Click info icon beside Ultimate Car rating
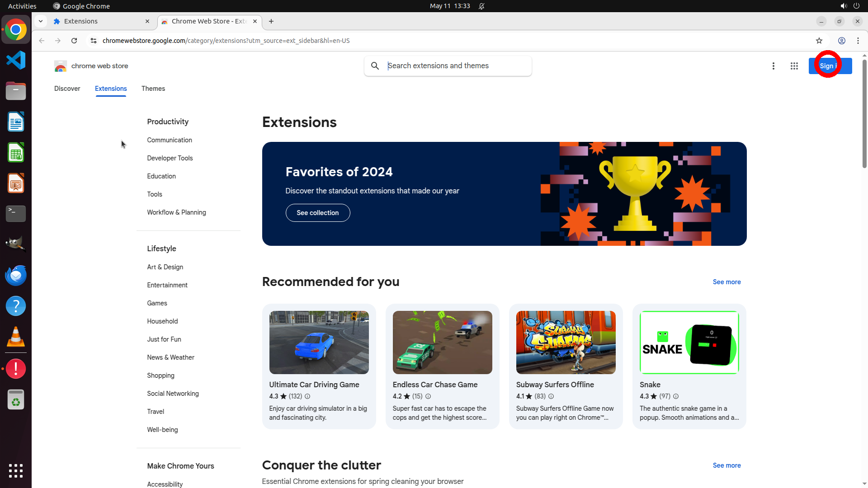Screen dimensions: 868x488 click(307, 396)
